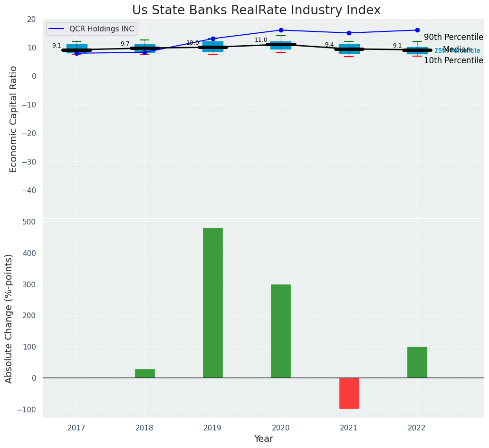
Task: Select the blue QCR data point for 2019
Action: [213, 39]
